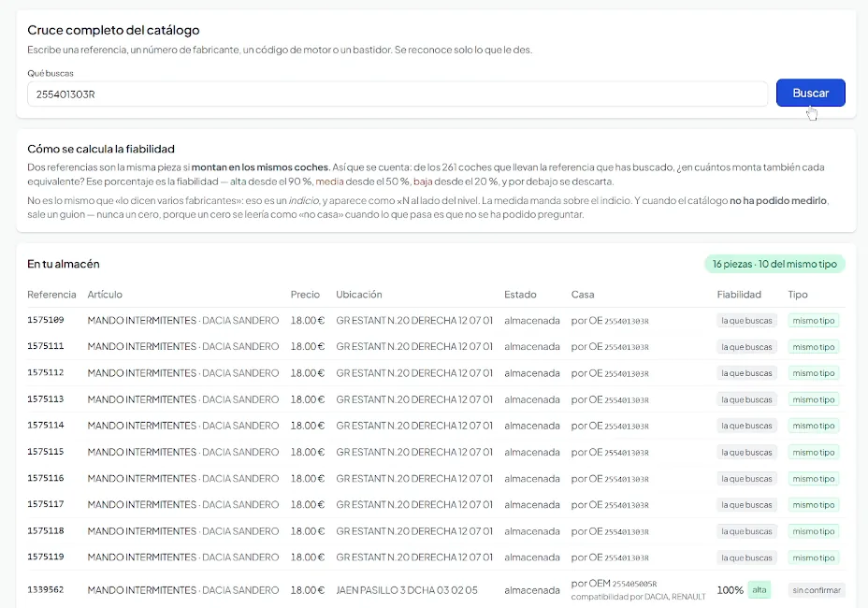868x608 pixels.
Task: Select reference 1575119 in the table
Action: point(46,557)
